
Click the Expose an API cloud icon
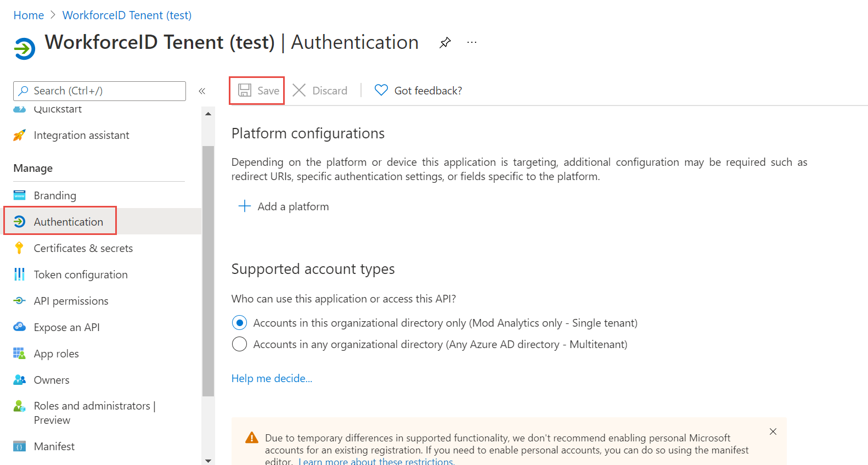tap(19, 327)
